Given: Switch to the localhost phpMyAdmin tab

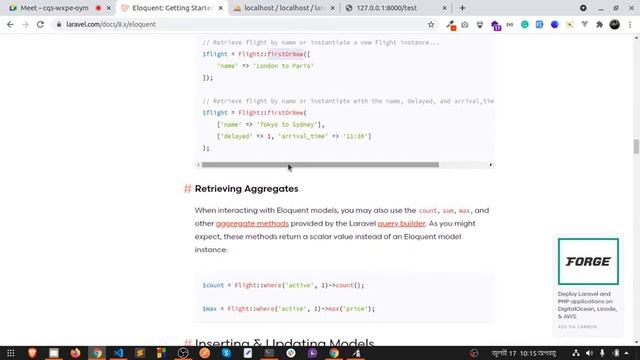Looking at the screenshot, I should (284, 8).
